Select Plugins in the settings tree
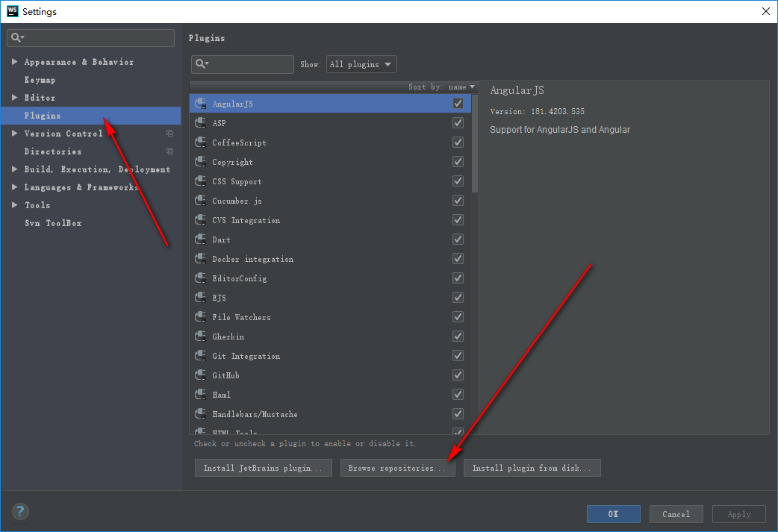 90,116
